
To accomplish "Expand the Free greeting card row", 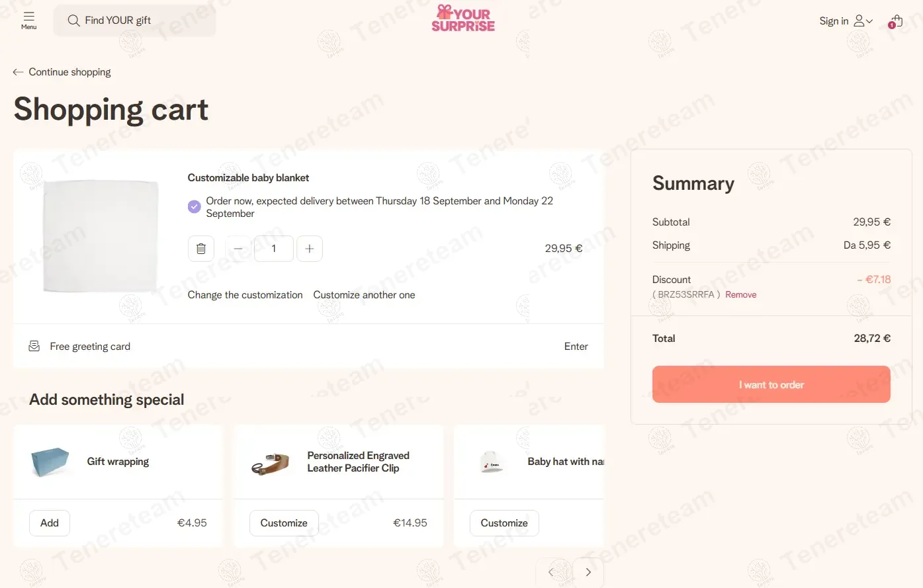I will [576, 347].
